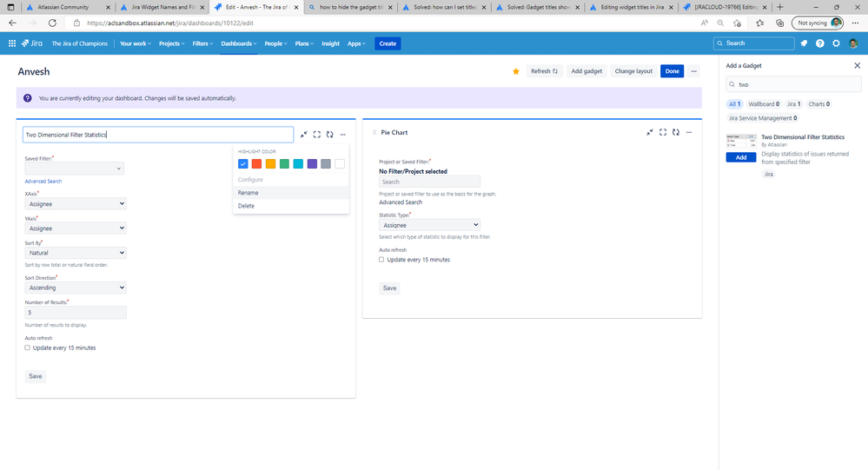The height and width of the screenshot is (470, 868).
Task: Open the Jira app switcher grid icon
Action: 11,43
